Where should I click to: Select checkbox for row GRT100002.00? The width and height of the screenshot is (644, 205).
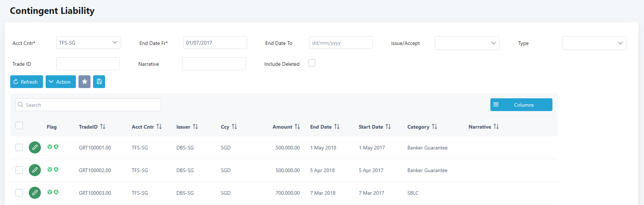click(x=19, y=170)
